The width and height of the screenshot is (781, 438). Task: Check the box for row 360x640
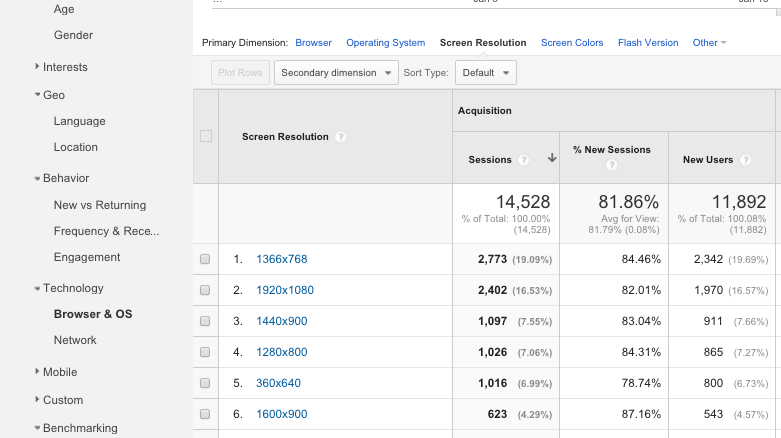[205, 383]
